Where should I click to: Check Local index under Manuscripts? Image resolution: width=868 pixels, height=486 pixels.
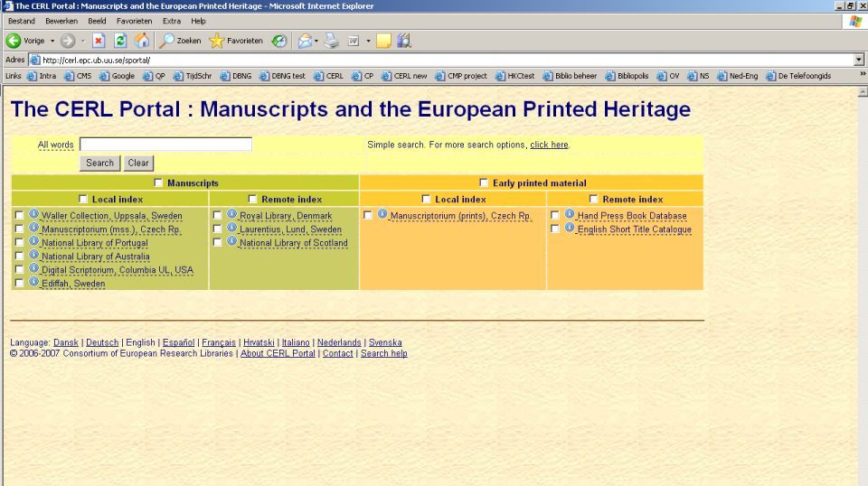pyautogui.click(x=83, y=199)
